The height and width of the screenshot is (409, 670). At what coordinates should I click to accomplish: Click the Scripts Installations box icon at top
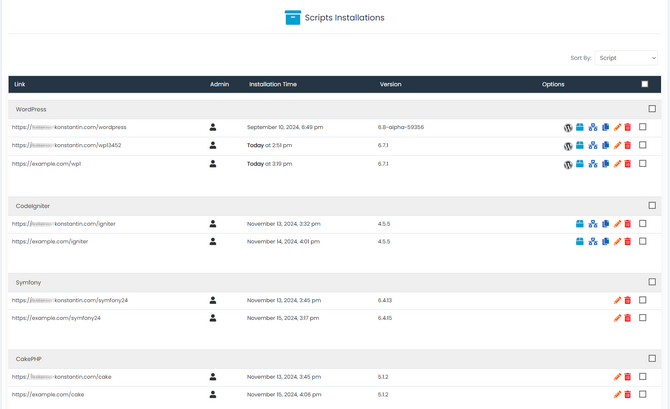click(293, 17)
